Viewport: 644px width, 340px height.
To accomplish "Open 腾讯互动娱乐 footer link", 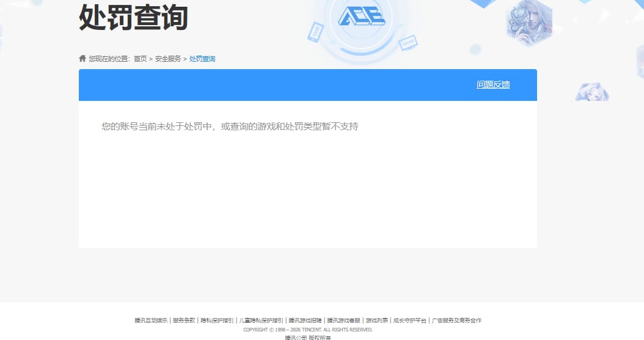I will click(x=151, y=320).
